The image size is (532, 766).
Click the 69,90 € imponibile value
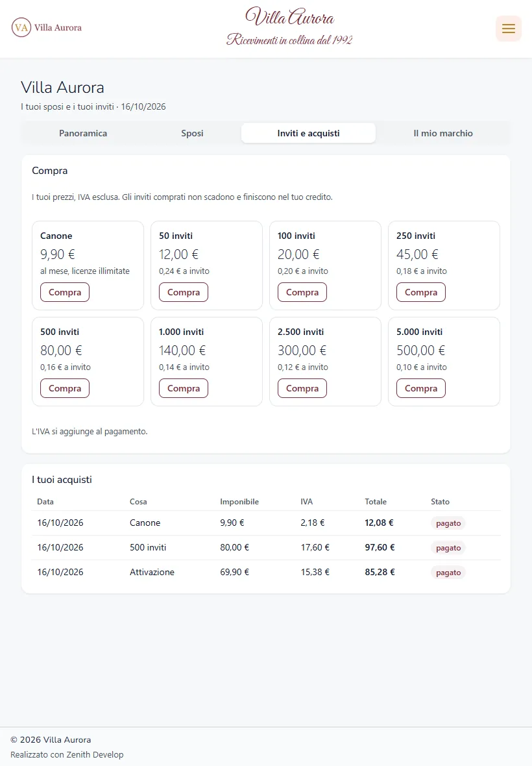(234, 572)
